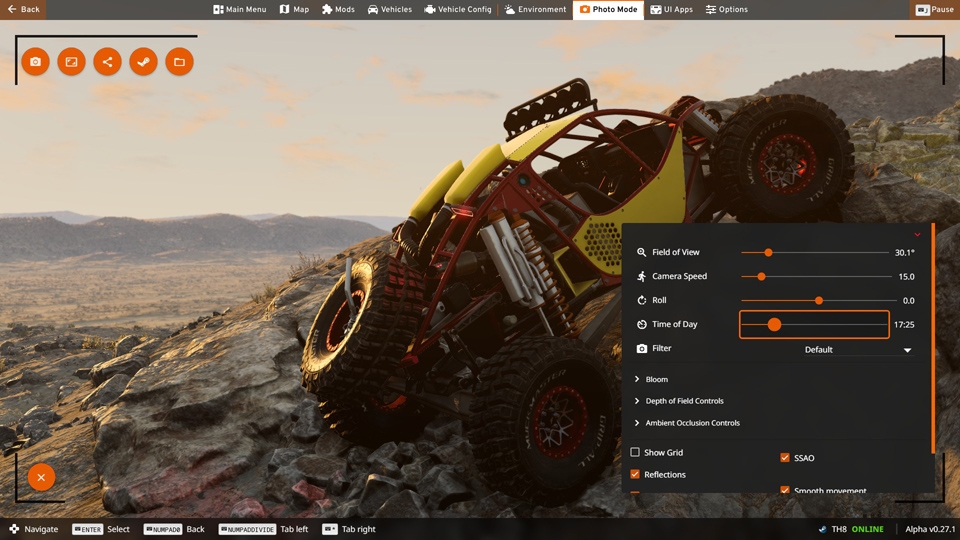This screenshot has height=540, width=960.
Task: Click the Filter camera icon
Action: pyautogui.click(x=641, y=348)
